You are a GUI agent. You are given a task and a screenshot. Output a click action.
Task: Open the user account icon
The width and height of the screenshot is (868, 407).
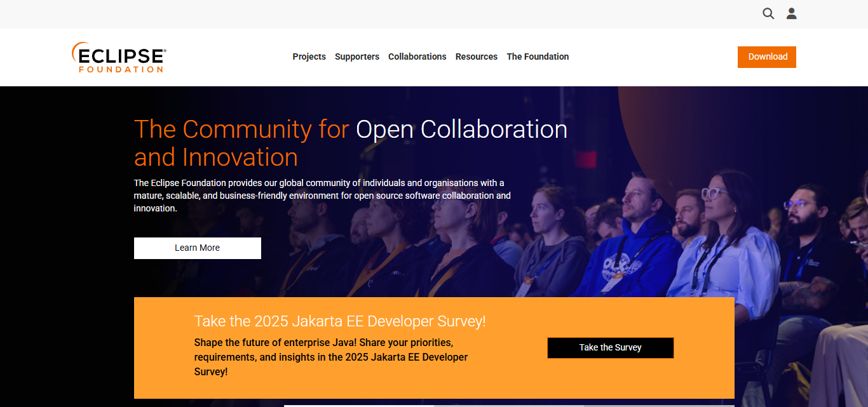pos(791,13)
